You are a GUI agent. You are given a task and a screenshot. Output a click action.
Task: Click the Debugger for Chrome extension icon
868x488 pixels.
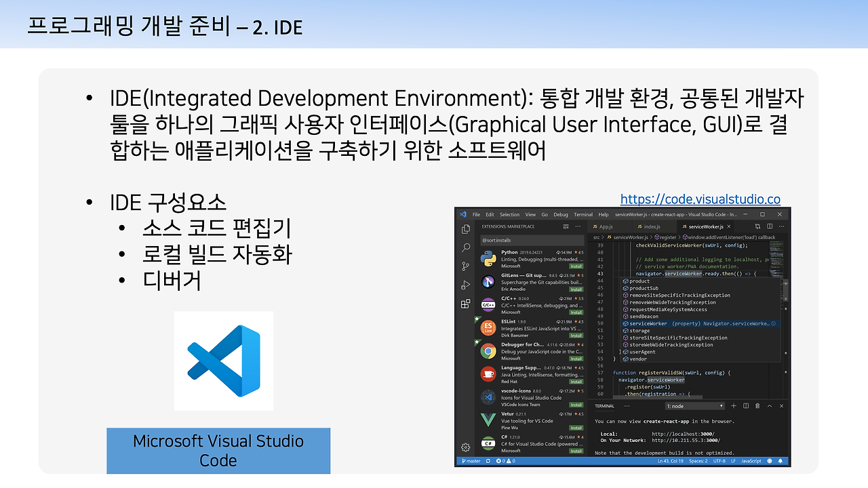pyautogui.click(x=488, y=351)
